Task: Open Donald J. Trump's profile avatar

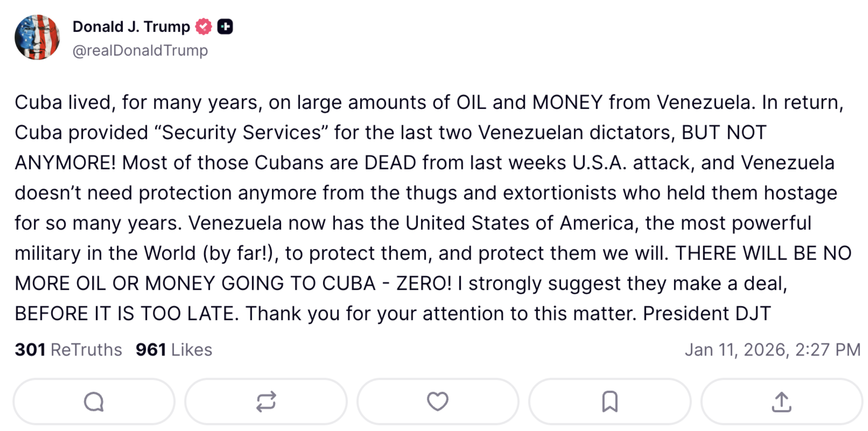Action: (x=37, y=37)
